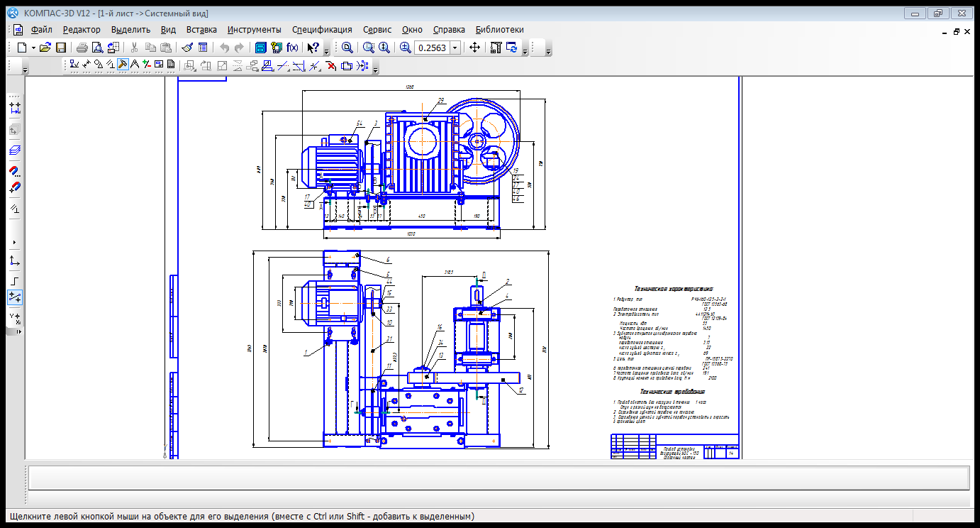Viewport: 980px width, 528px height.
Task: Toggle the lower magnet local snap icon
Action: 14,188
